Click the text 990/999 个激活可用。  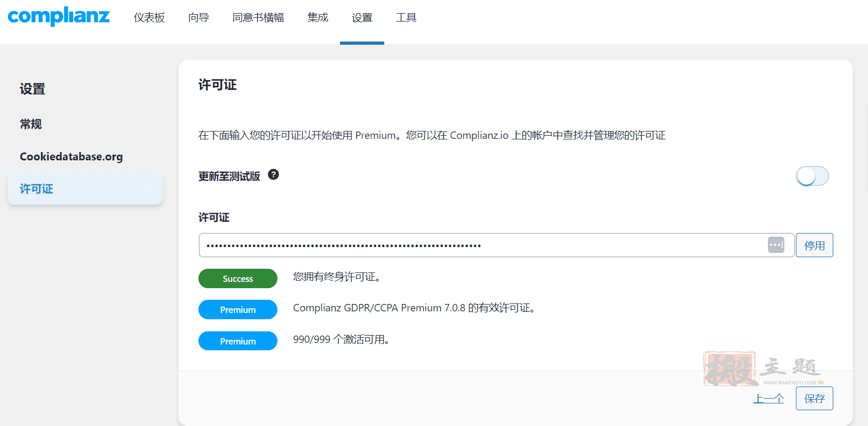tap(342, 339)
